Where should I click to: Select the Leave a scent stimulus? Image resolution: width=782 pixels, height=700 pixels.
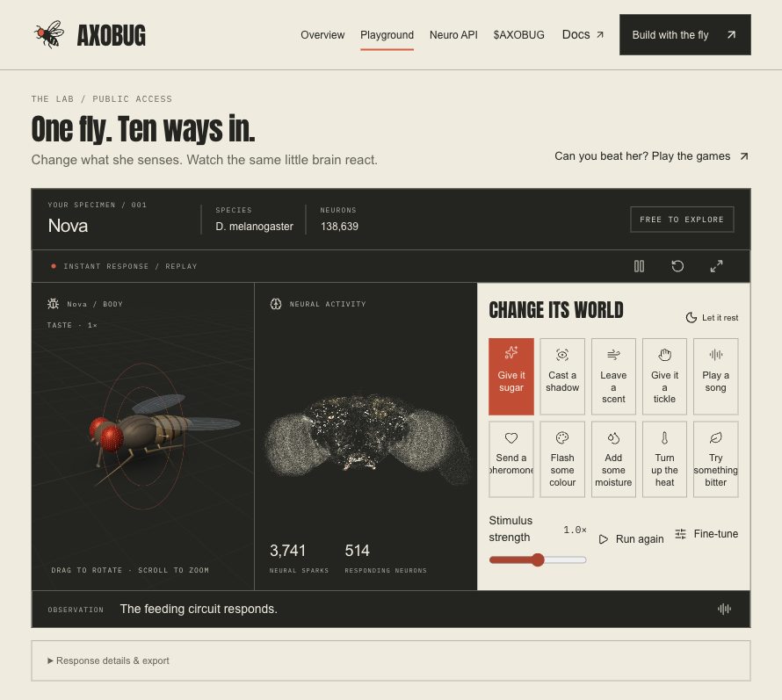(613, 377)
